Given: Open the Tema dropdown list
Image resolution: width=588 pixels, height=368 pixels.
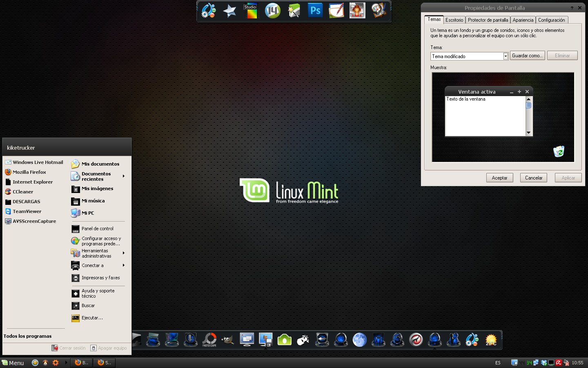Looking at the screenshot, I should pos(506,56).
